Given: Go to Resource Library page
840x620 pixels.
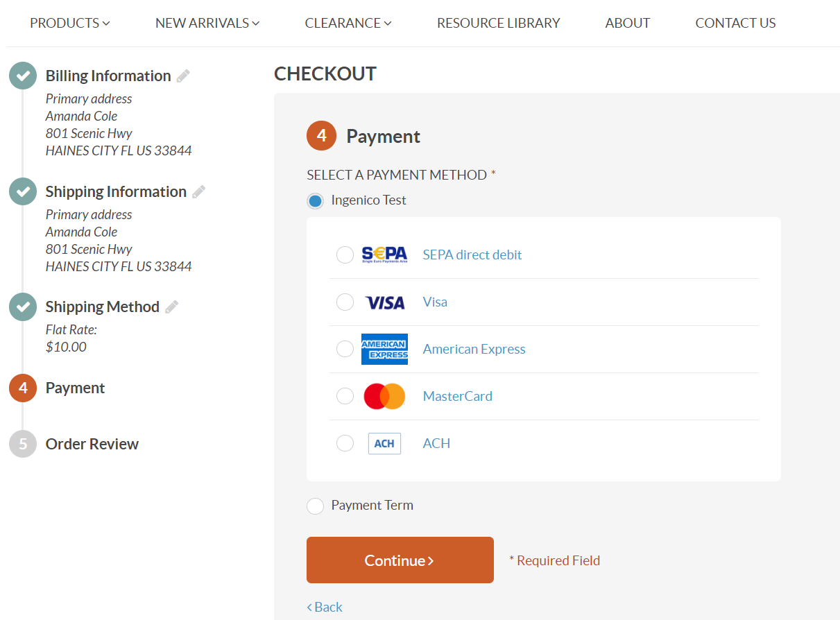Looking at the screenshot, I should [498, 23].
